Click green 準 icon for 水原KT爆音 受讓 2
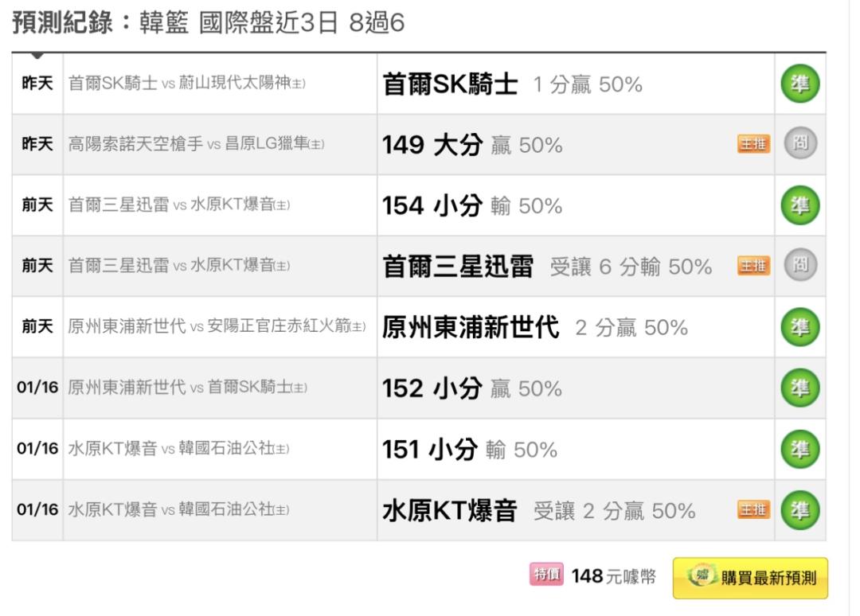 799,510
